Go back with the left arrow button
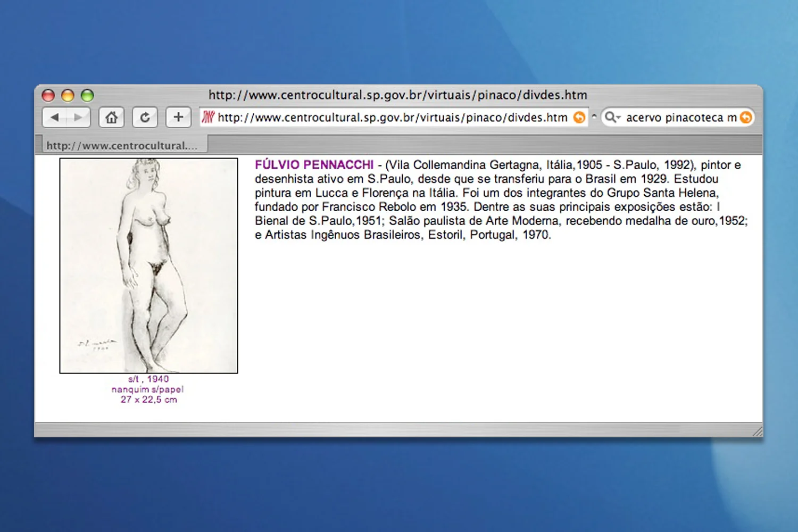Screen dimensions: 798x532 pyautogui.click(x=54, y=117)
